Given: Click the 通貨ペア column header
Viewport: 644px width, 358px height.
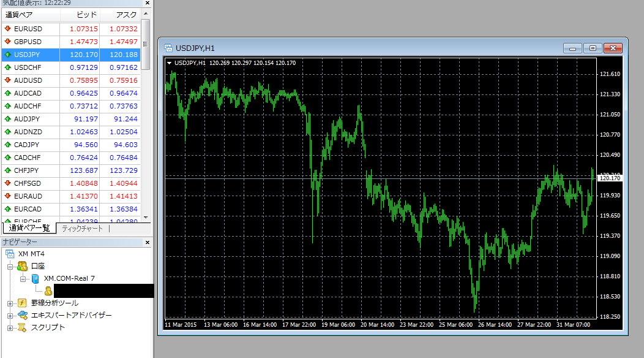Looking at the screenshot, I should (31, 15).
